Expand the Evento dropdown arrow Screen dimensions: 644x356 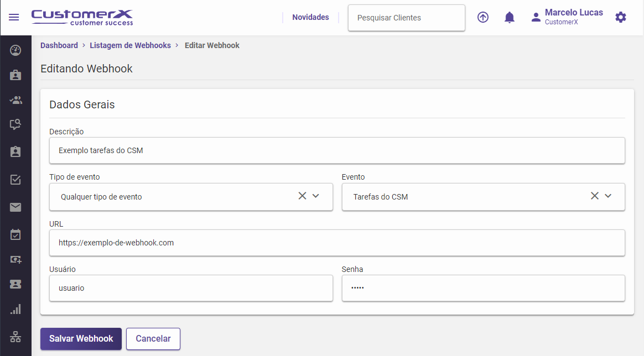608,196
